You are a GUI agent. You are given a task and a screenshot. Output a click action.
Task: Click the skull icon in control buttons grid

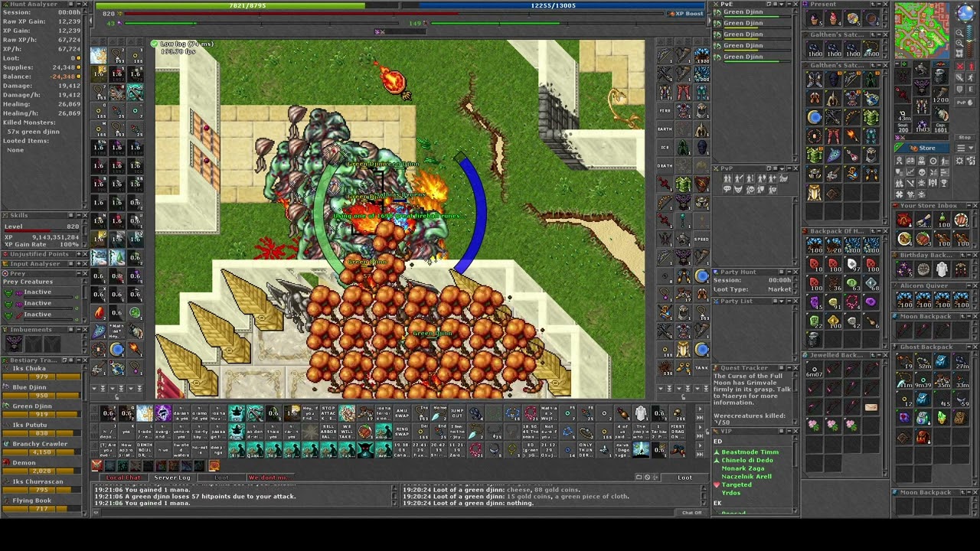tap(922, 171)
